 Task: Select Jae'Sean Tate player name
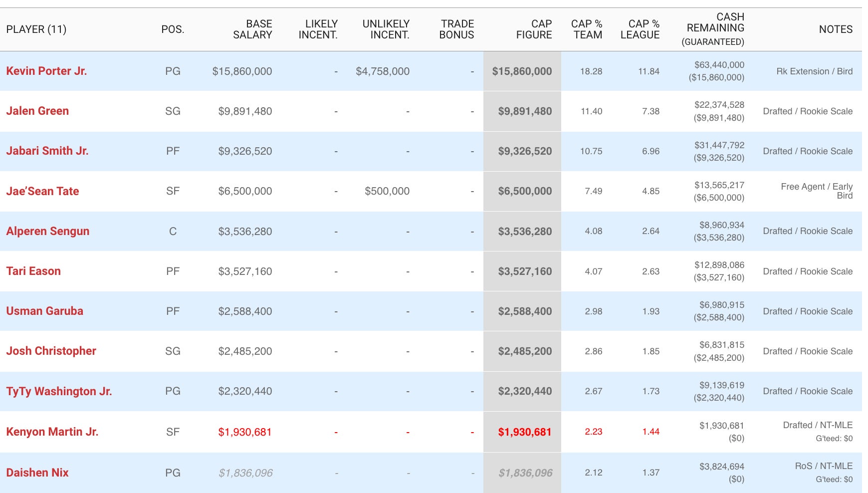point(42,191)
